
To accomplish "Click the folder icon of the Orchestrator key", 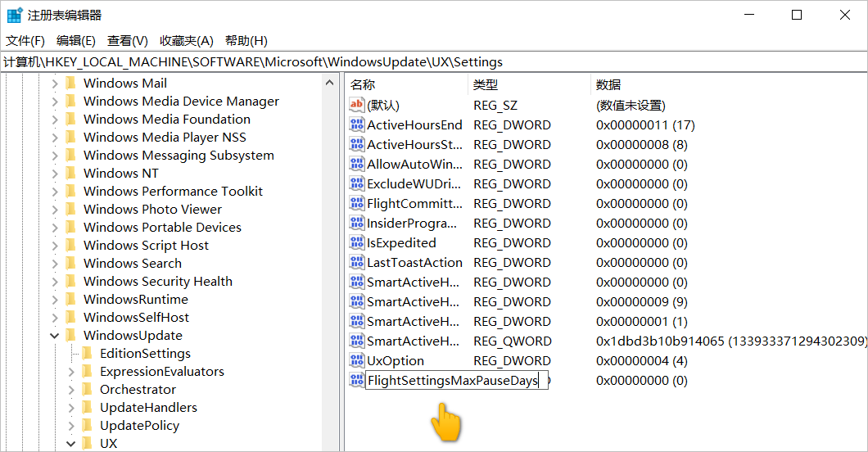I will click(87, 389).
